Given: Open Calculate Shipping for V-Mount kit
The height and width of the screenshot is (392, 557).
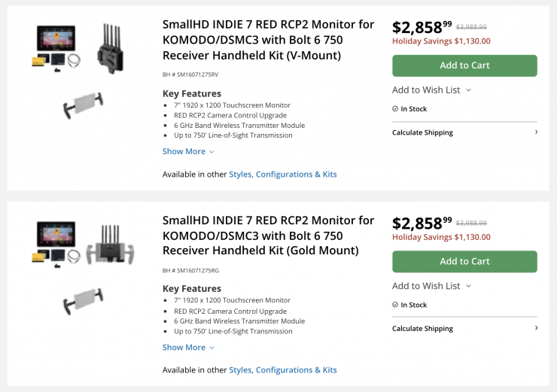Looking at the screenshot, I should point(422,132).
